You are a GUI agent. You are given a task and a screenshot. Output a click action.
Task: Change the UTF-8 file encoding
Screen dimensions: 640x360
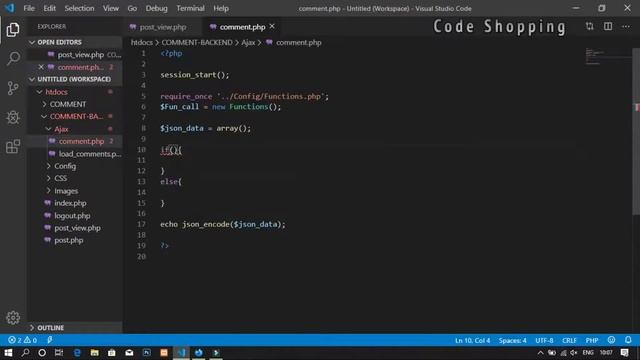click(x=544, y=340)
